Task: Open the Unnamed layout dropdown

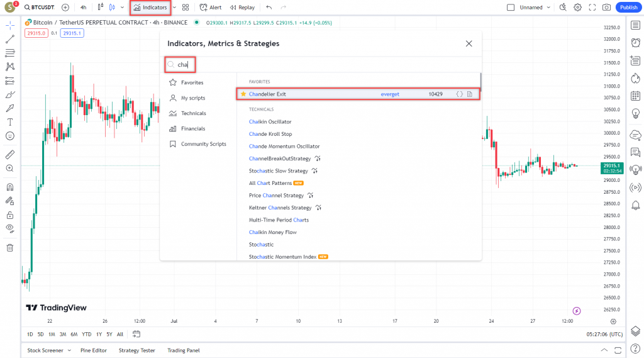Action: coord(535,8)
